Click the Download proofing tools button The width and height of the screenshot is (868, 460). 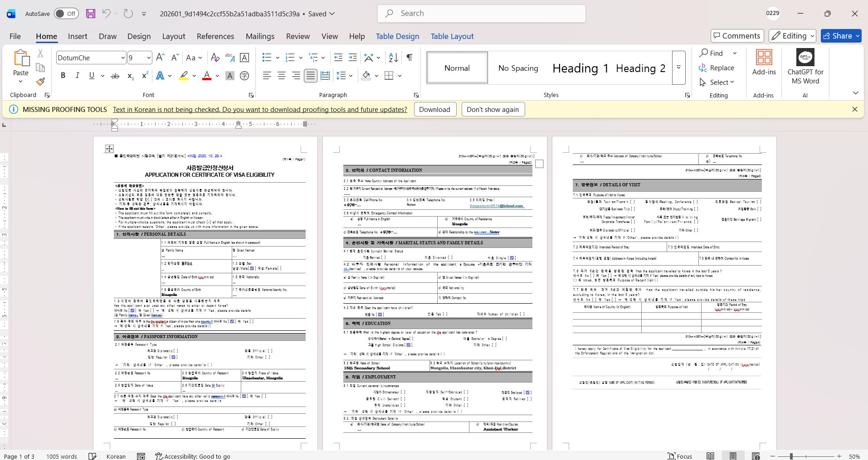click(434, 110)
